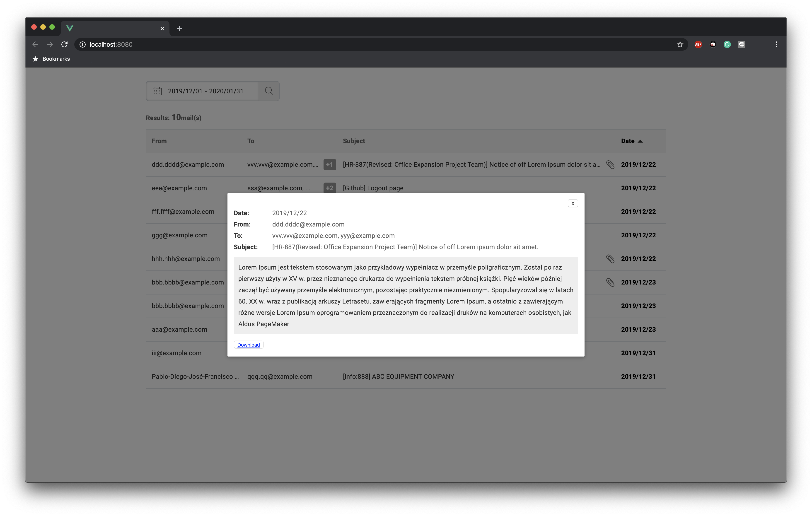This screenshot has width=812, height=516.
Task: Close the mail detail popup with X
Action: pyautogui.click(x=573, y=203)
